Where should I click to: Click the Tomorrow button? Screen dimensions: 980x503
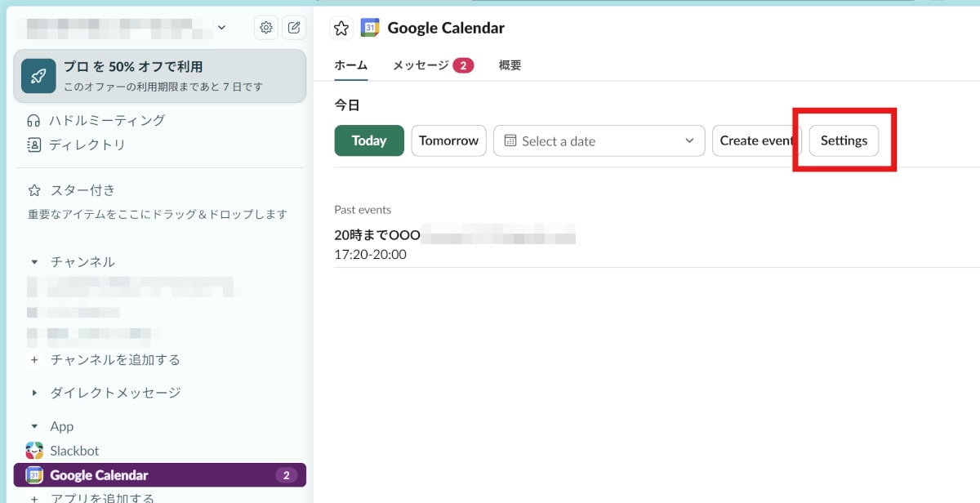448,140
